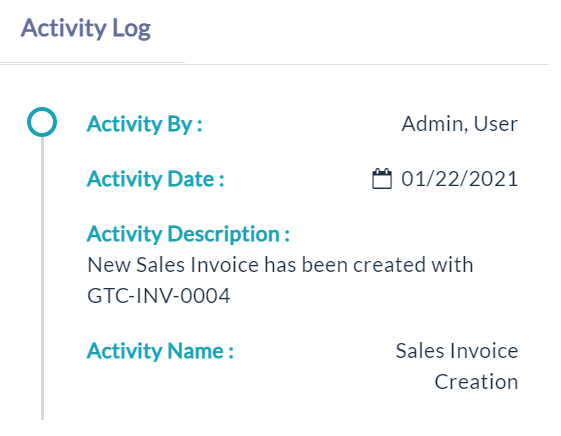Screen dimensions: 561x436
Task: Click the timeline circle marker
Action: 42,122
